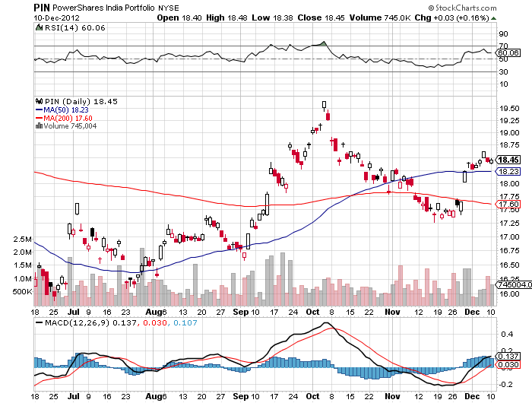Click the blue 0.107 histogram value in MACD legend
The image size is (532, 403).
[185, 322]
